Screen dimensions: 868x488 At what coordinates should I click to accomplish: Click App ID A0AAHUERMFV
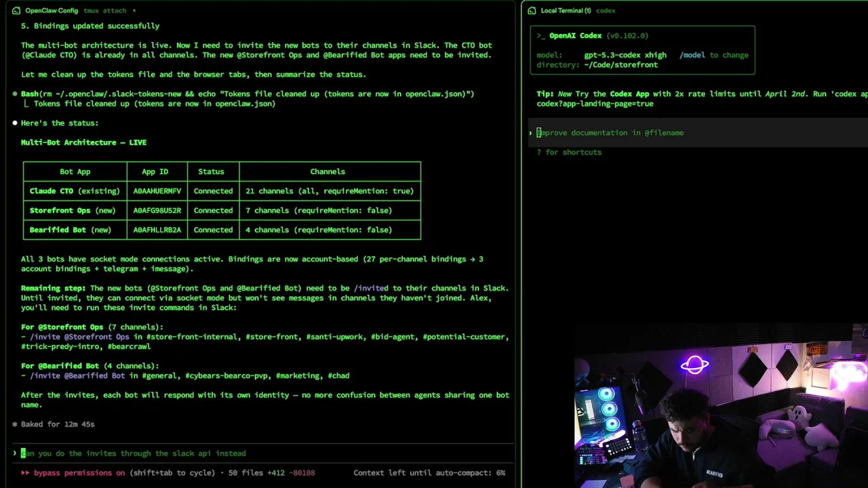point(157,191)
